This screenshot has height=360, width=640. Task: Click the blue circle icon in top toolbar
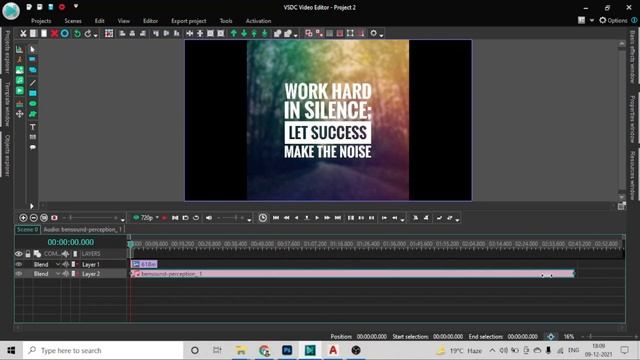click(x=64, y=33)
